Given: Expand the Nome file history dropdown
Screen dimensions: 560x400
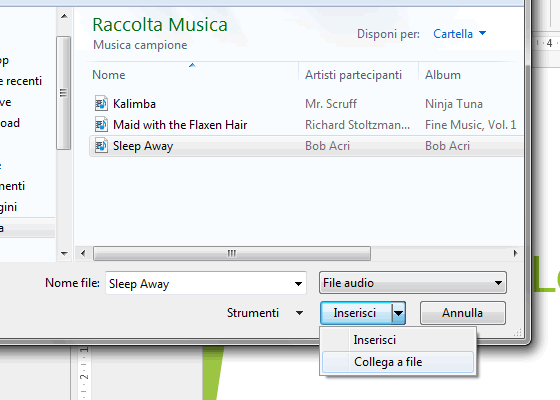Looking at the screenshot, I should click(x=298, y=284).
